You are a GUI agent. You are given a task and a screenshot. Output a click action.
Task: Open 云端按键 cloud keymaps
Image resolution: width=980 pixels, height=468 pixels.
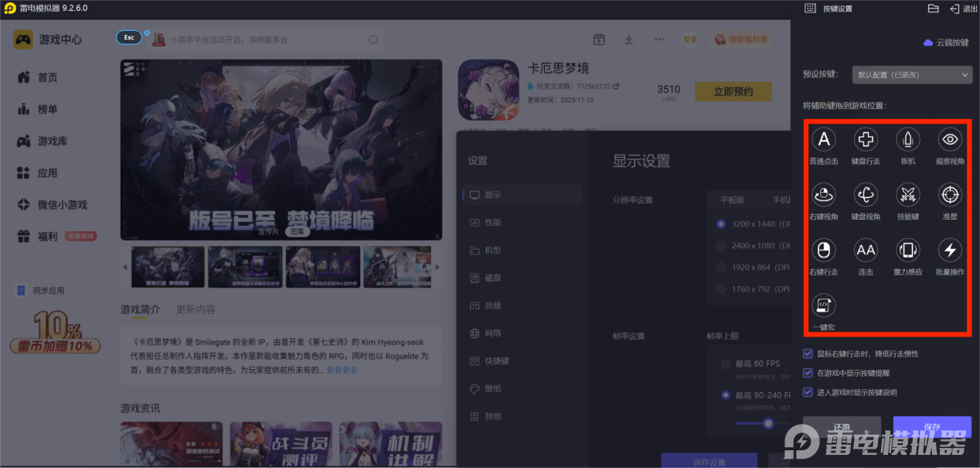[946, 43]
